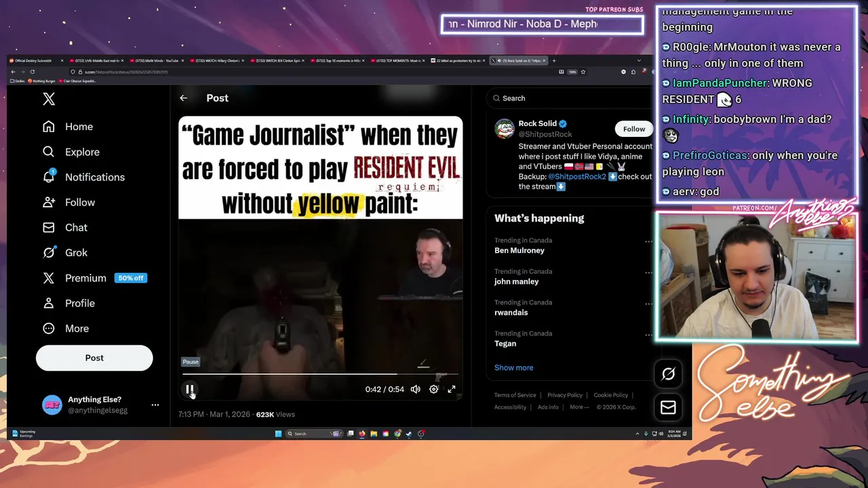This screenshot has width=868, height=488.
Task: Open the Cookie Policy footer link
Action: tap(611, 395)
